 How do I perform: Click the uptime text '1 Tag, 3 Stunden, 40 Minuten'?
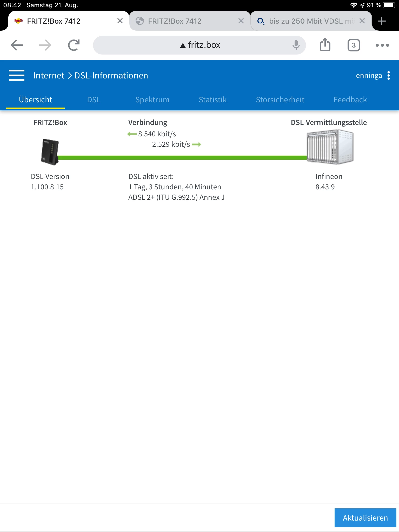tap(175, 187)
